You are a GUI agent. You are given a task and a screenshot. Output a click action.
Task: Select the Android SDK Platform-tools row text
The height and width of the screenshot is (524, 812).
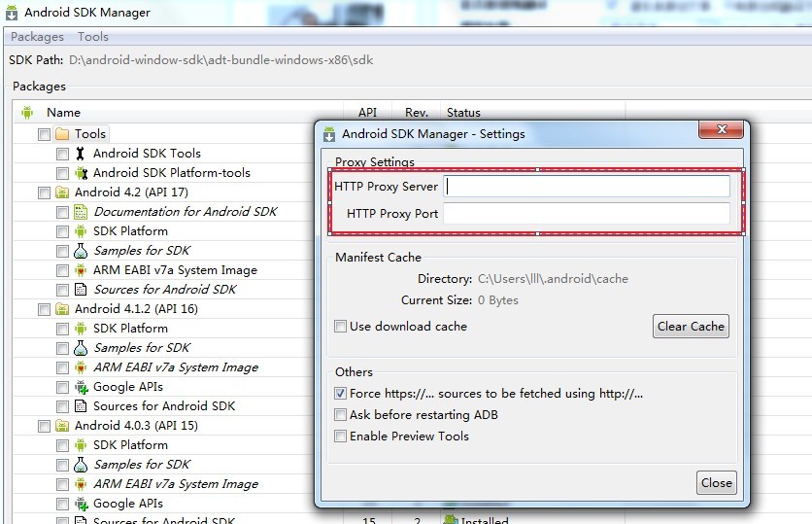[171, 173]
